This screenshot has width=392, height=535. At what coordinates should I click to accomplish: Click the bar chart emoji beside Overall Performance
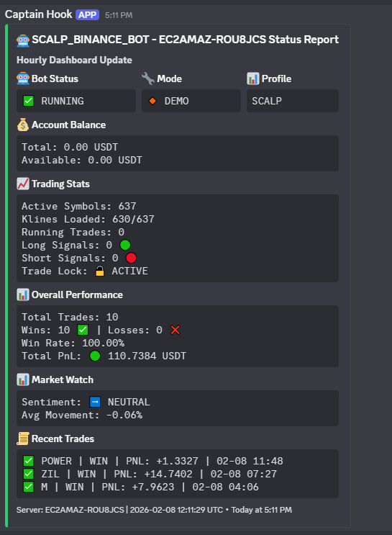pos(23,295)
